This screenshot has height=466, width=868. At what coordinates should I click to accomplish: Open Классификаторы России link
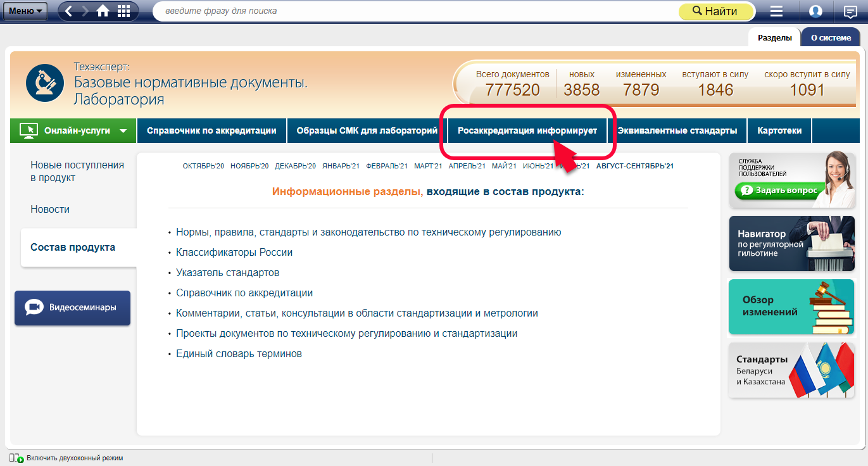[x=234, y=253]
